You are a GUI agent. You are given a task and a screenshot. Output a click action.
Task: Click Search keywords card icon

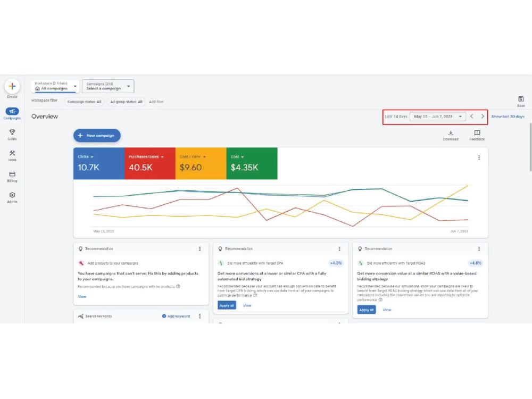pyautogui.click(x=80, y=316)
